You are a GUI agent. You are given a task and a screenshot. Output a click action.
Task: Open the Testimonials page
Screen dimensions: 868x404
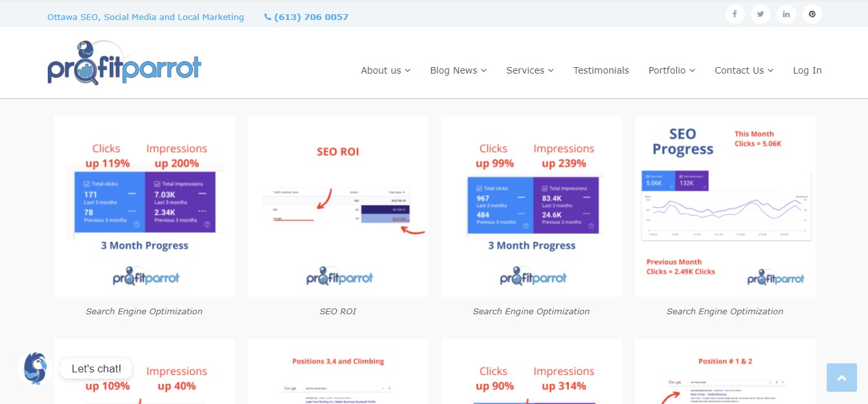pyautogui.click(x=601, y=70)
